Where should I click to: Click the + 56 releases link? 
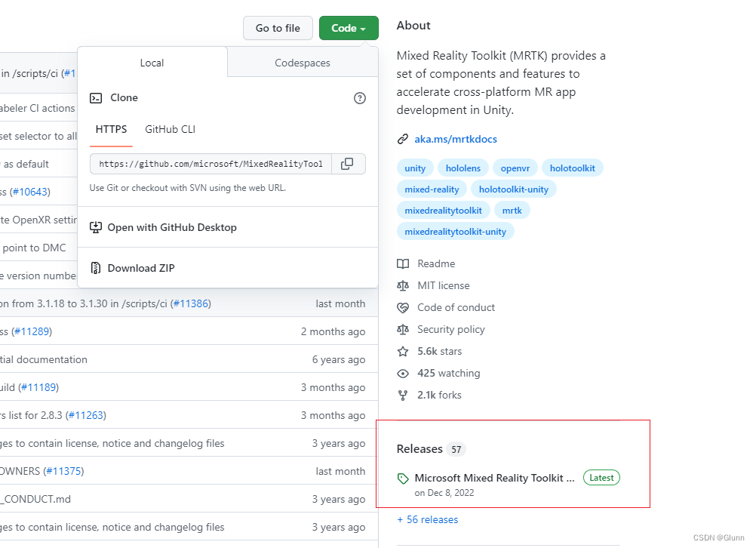pos(427,520)
